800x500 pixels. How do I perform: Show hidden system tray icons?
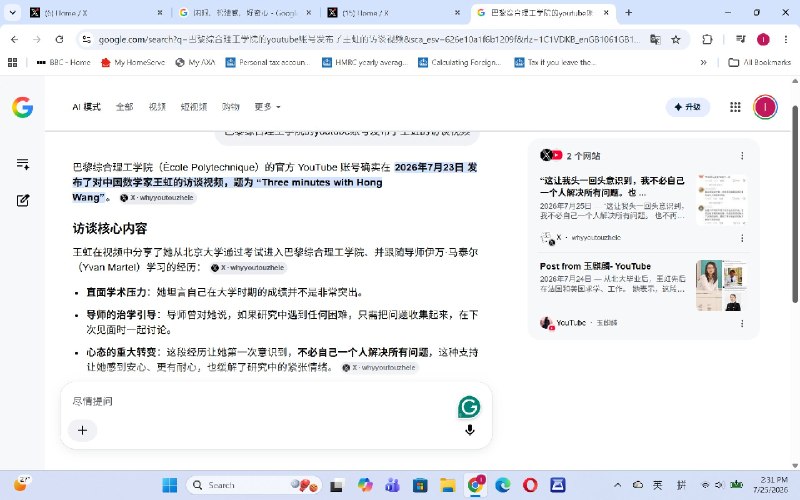pos(617,485)
